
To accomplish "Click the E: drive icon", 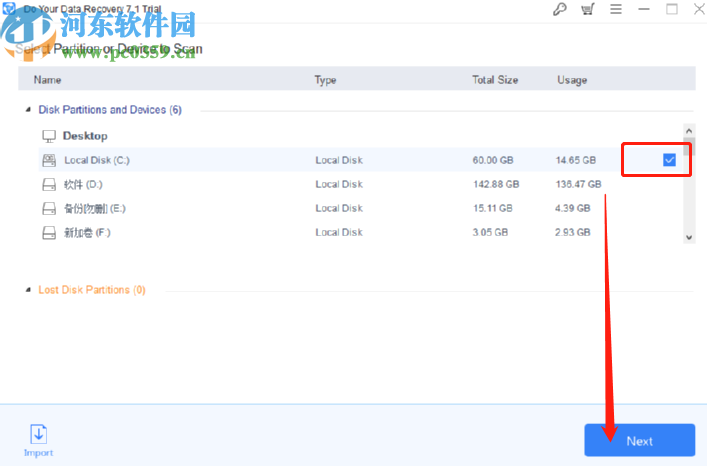I will [49, 208].
